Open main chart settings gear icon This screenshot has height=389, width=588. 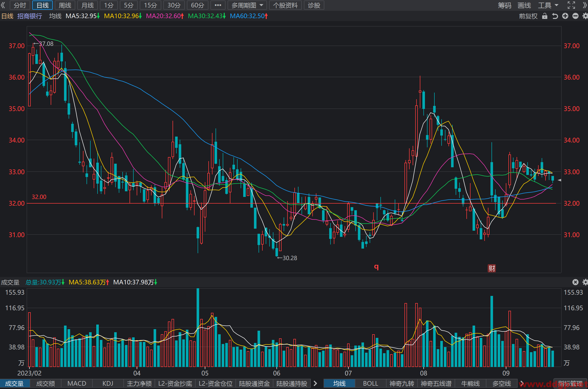tap(585, 16)
